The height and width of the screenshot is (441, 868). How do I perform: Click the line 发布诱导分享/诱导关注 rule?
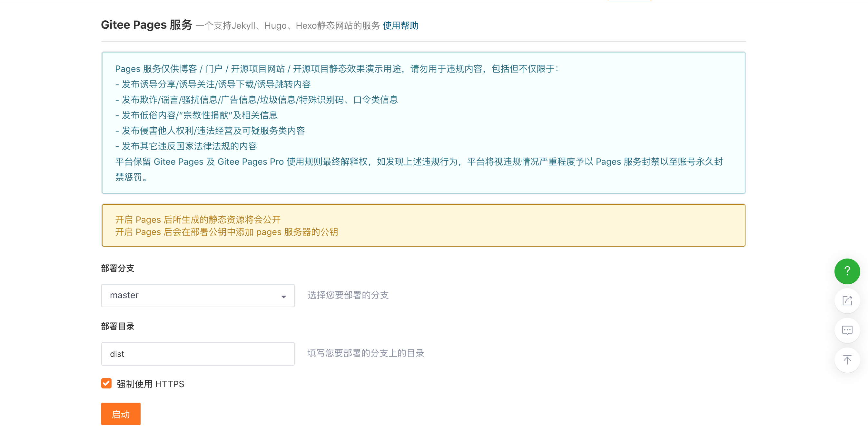(x=213, y=84)
